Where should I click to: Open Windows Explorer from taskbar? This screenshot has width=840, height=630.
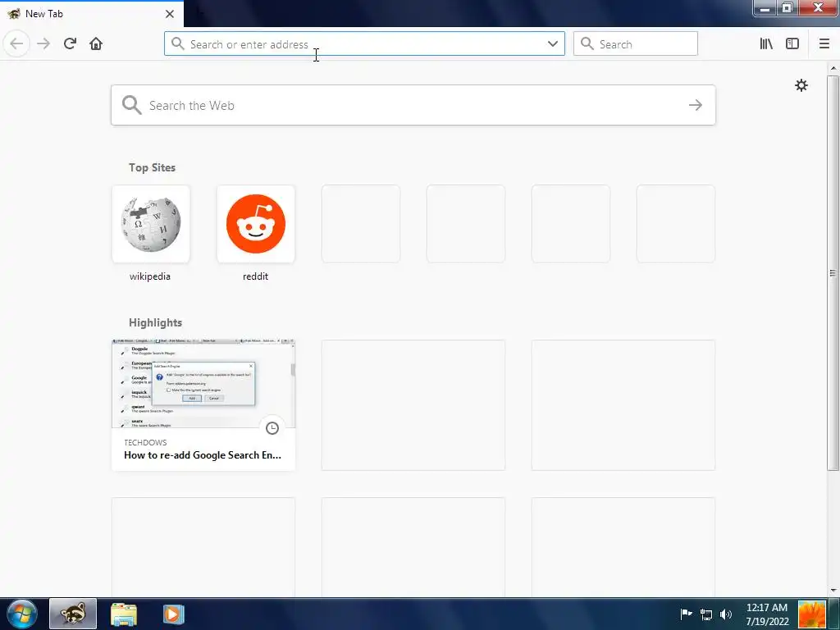coord(124,614)
